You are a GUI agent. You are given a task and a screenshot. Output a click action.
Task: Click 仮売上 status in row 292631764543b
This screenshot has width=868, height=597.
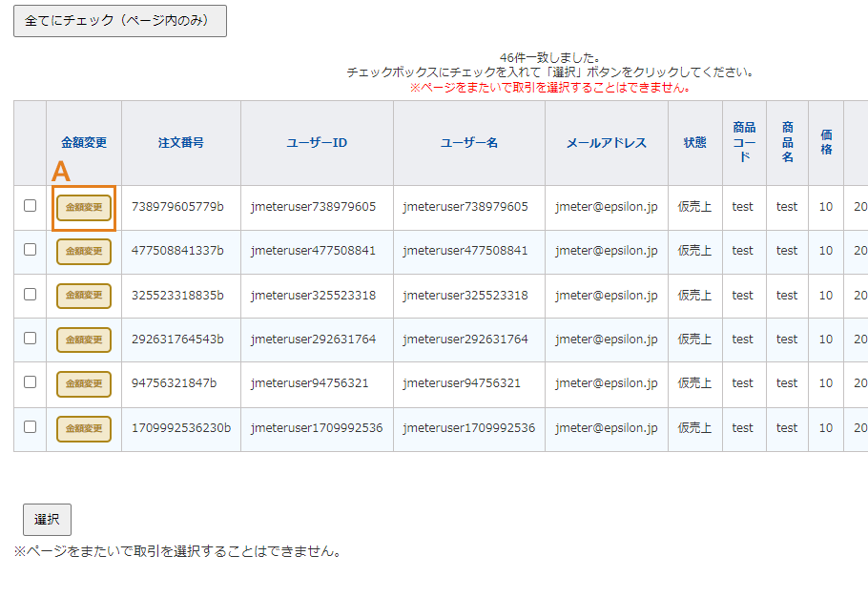coord(694,340)
